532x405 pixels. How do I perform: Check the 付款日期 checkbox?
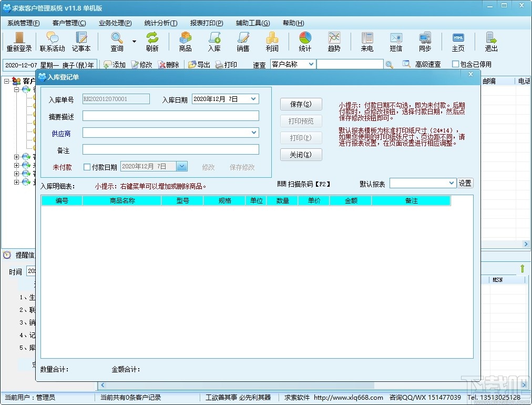click(x=87, y=167)
